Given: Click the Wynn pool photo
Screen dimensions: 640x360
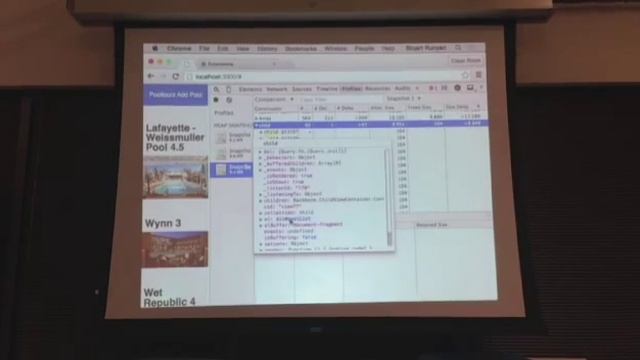Looking at the screenshot, I should click(x=176, y=249).
